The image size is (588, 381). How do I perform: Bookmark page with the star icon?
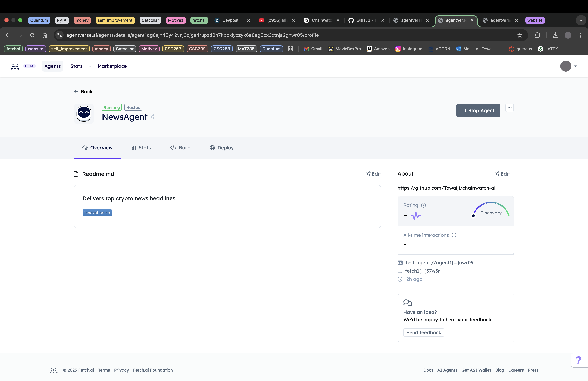520,35
